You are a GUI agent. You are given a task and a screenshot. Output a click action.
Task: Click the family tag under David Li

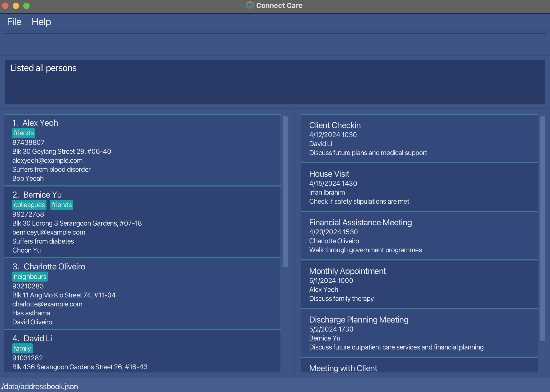tap(22, 348)
